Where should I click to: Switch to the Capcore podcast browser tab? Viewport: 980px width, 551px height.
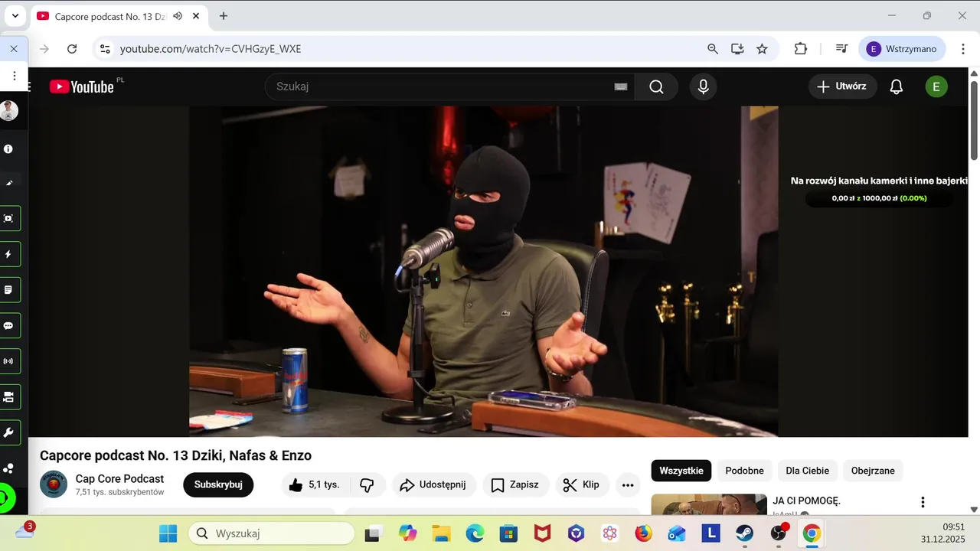(x=109, y=16)
